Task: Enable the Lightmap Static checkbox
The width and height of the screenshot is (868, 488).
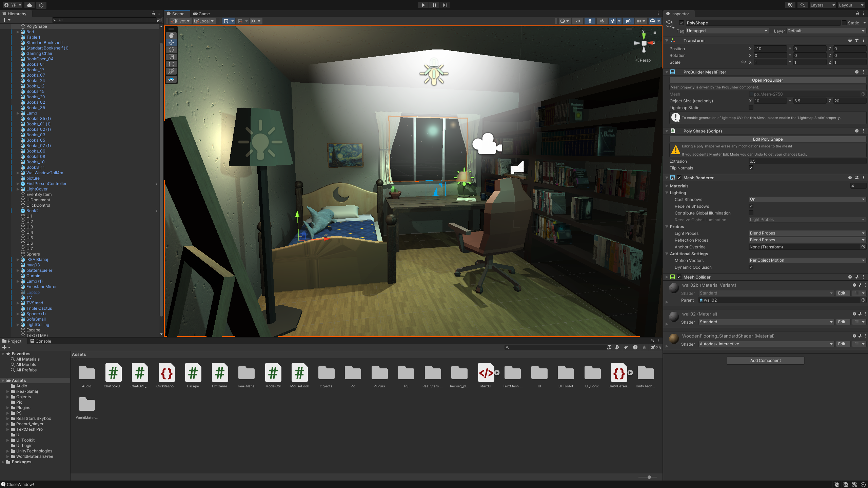Action: 751,107
